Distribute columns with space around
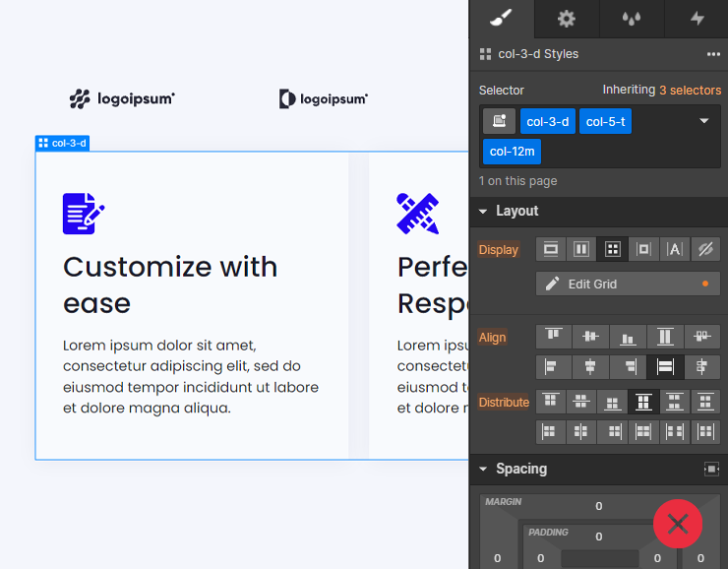This screenshot has width=728, height=569. pyautogui.click(x=705, y=432)
